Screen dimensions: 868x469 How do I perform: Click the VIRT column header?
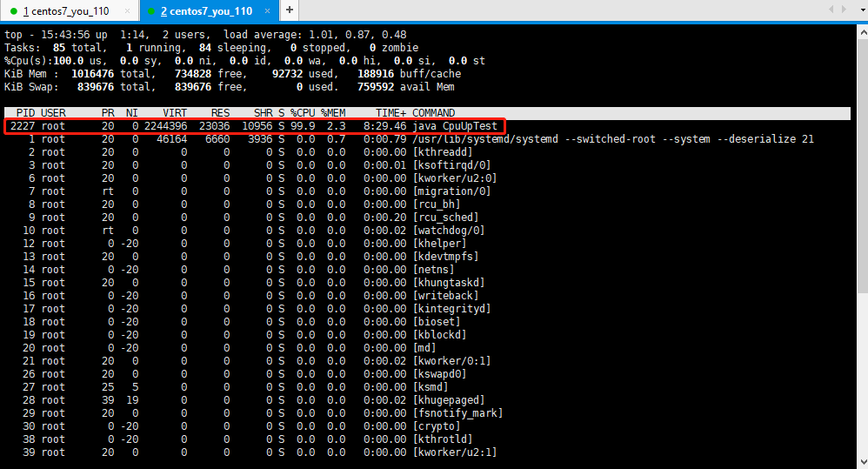[x=175, y=113]
